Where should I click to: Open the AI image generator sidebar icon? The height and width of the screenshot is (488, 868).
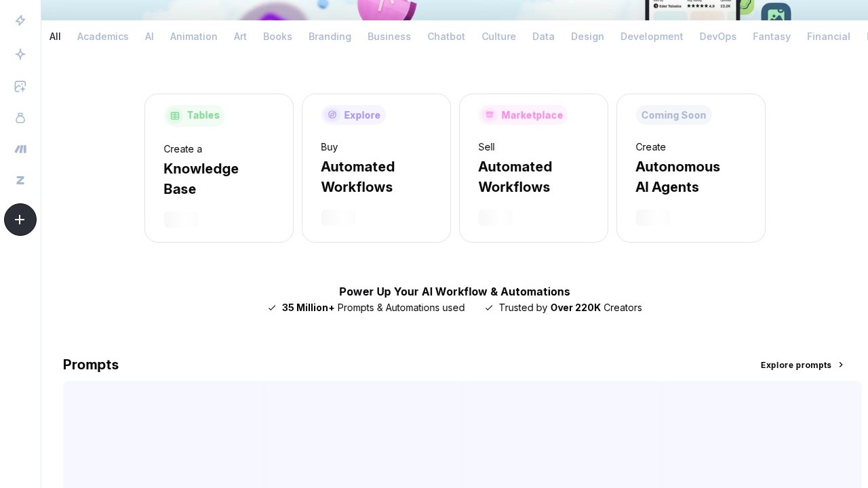click(20, 86)
